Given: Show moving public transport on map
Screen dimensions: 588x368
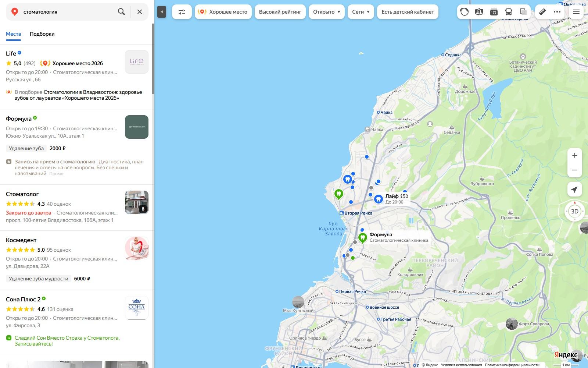Looking at the screenshot, I should pyautogui.click(x=509, y=12).
